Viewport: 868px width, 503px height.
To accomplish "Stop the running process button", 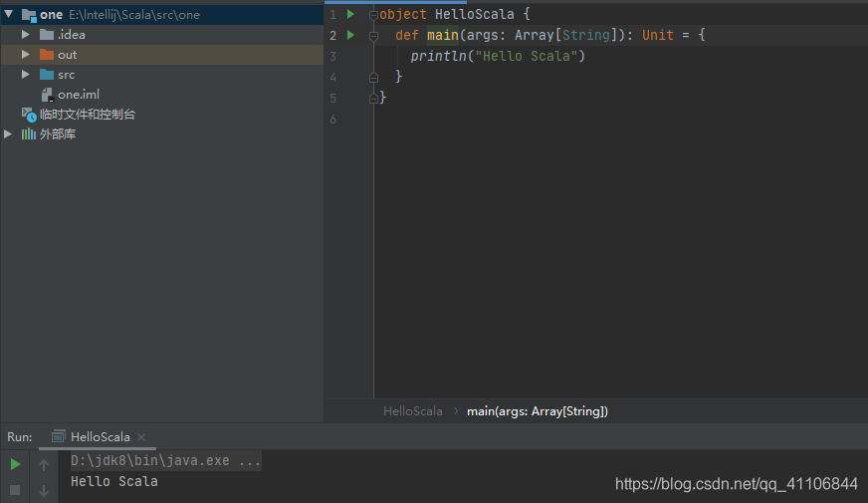I will tap(15, 490).
